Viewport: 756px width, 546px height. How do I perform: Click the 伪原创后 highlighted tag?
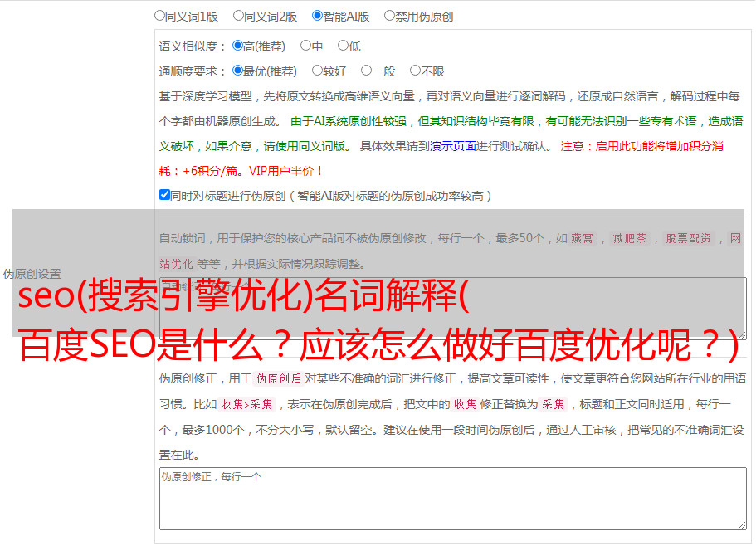click(279, 378)
